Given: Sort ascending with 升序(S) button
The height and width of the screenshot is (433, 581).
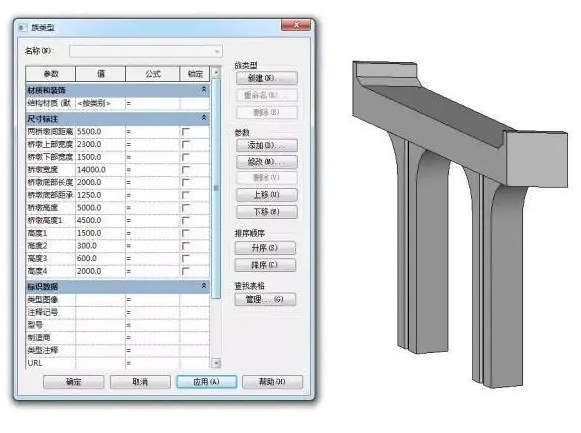Looking at the screenshot, I should (x=265, y=248).
